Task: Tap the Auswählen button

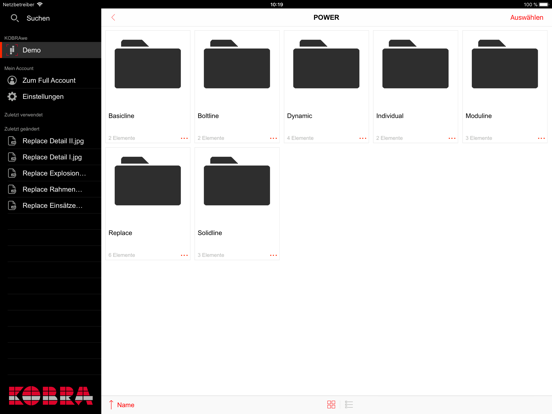Action: pyautogui.click(x=526, y=17)
